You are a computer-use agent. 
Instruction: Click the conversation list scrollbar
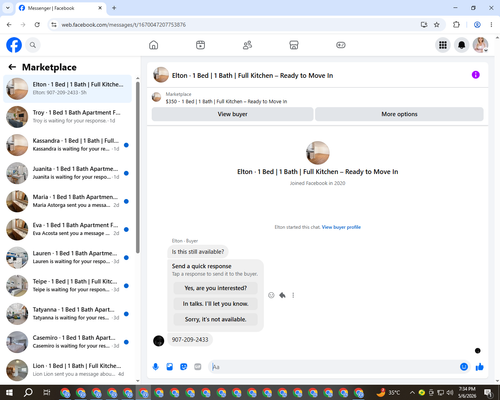pyautogui.click(x=138, y=167)
